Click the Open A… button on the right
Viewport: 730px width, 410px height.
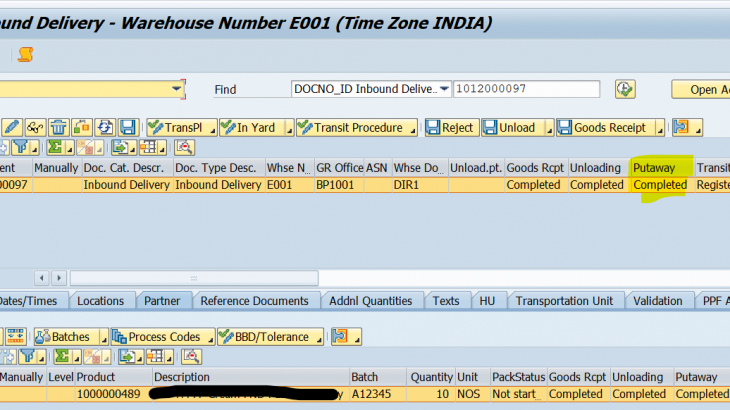point(701,89)
